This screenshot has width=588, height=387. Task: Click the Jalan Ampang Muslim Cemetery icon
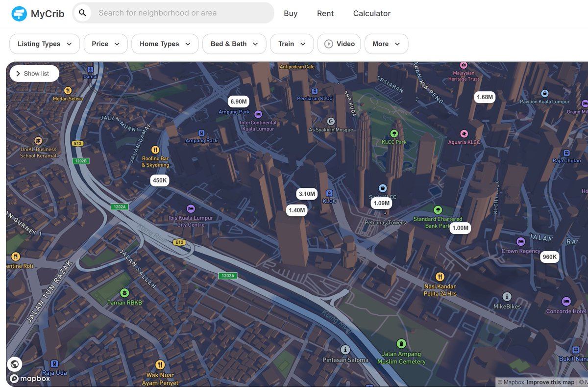402,344
